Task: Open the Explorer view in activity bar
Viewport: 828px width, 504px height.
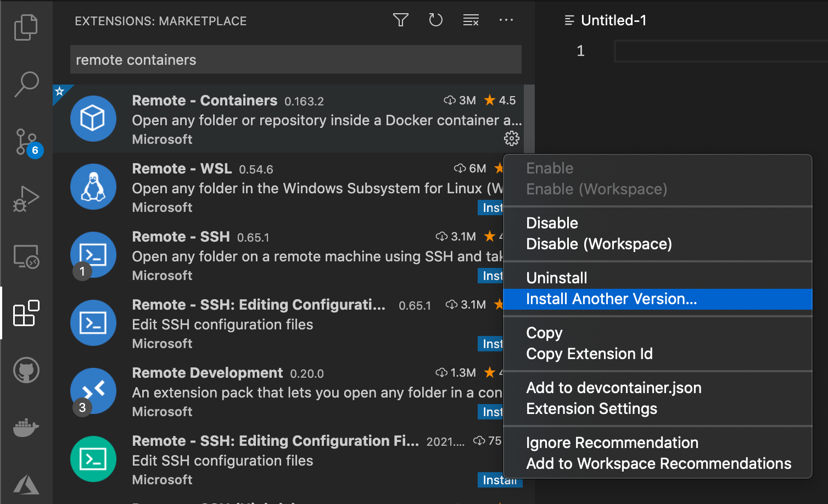Action: click(x=26, y=27)
